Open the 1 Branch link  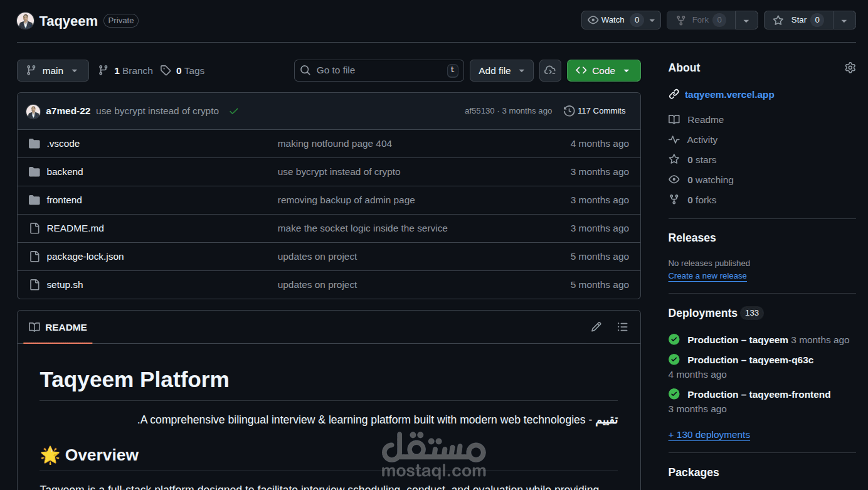[125, 71]
